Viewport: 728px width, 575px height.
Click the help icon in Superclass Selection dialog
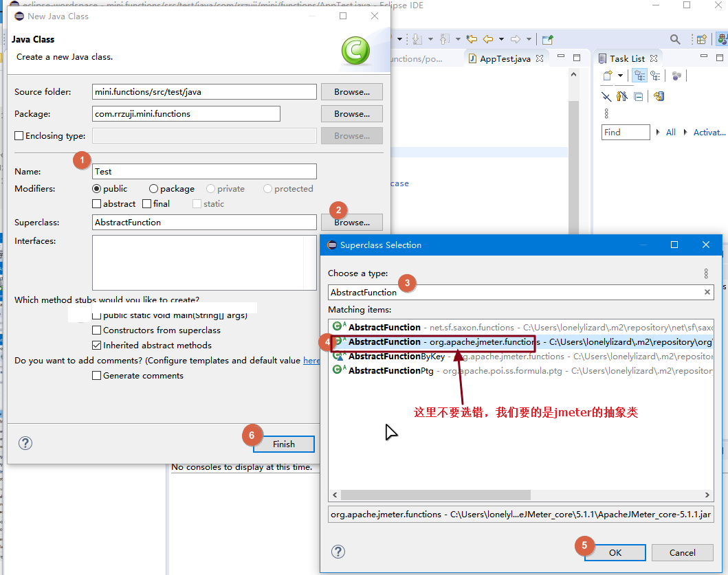coord(338,552)
